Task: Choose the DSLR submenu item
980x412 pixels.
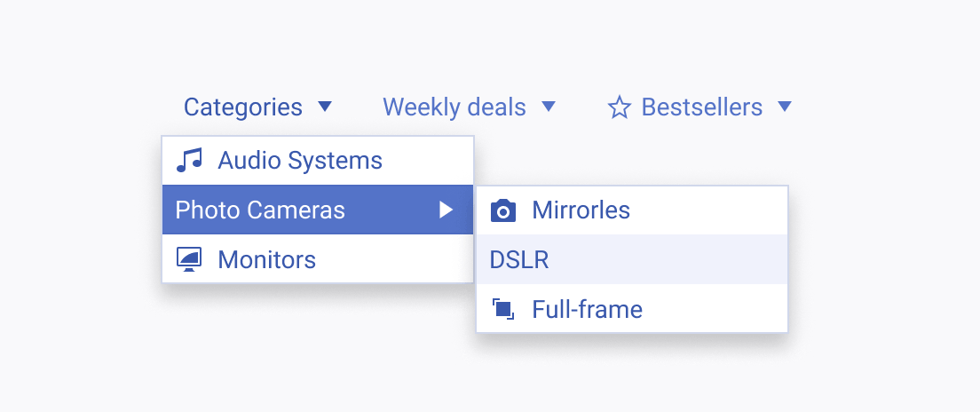Action: [x=632, y=259]
